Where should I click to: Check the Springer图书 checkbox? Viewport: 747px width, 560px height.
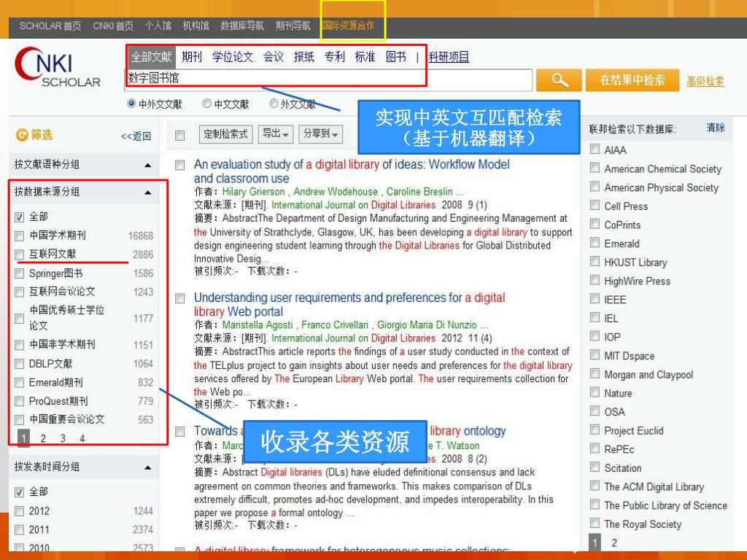pyautogui.click(x=20, y=273)
